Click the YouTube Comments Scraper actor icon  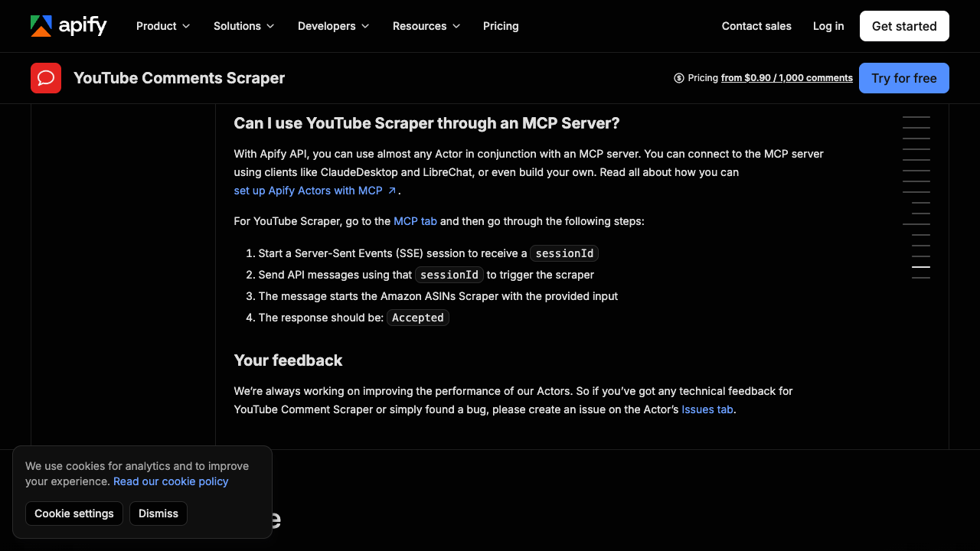click(46, 78)
